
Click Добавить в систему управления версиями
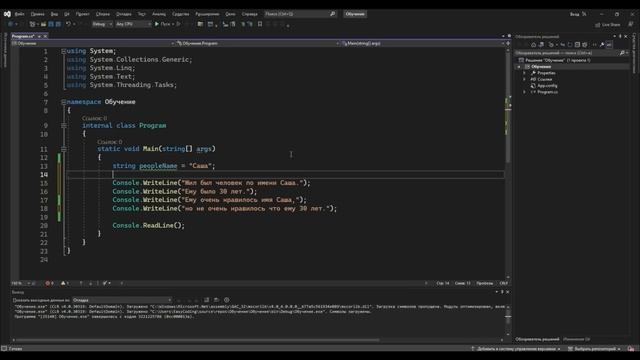[x=516, y=349]
